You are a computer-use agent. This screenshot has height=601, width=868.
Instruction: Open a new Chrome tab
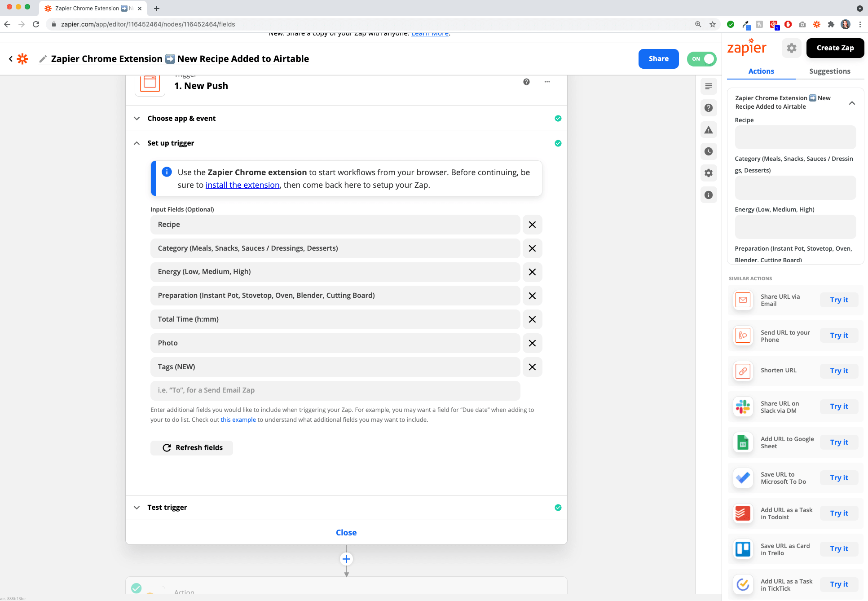[x=157, y=9]
